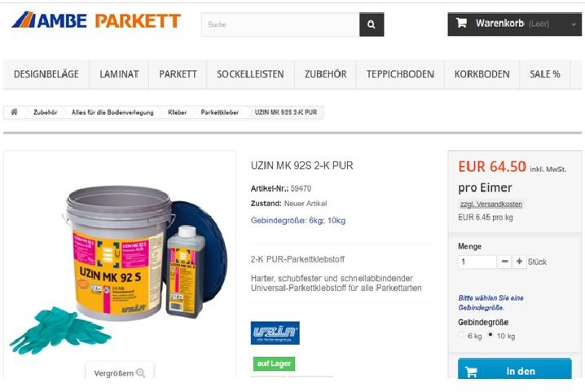Click the AMBE Parkett logo
The height and width of the screenshot is (392, 585).
(96, 20)
